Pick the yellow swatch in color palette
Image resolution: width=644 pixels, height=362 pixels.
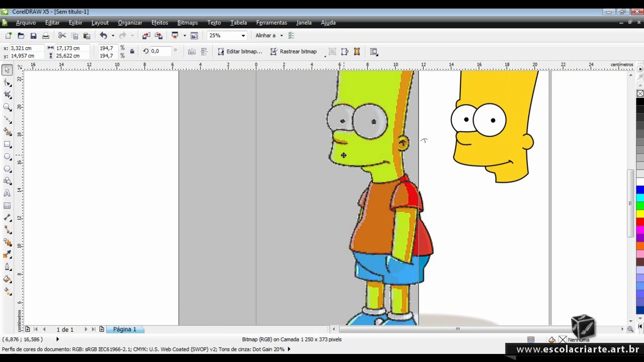click(x=640, y=214)
